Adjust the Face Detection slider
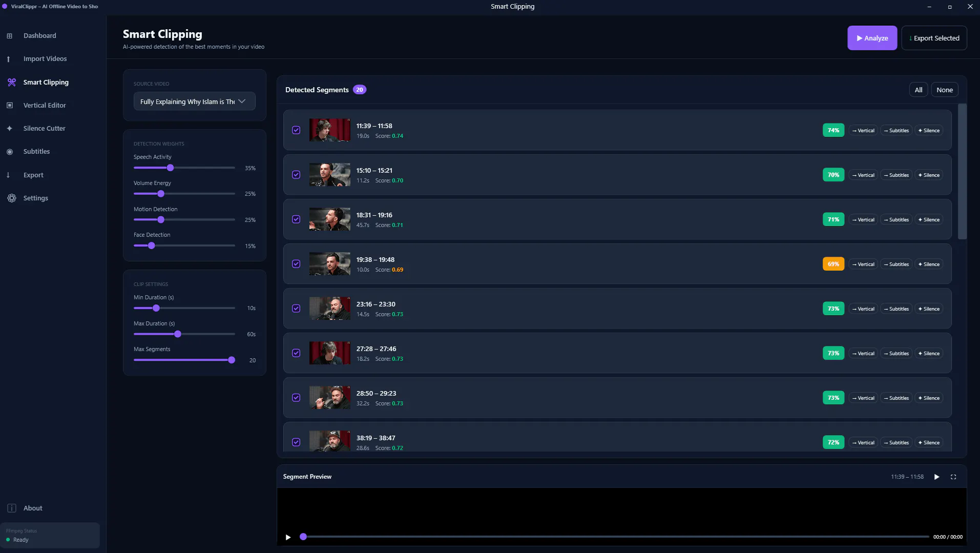Image resolution: width=980 pixels, height=553 pixels. (x=151, y=246)
